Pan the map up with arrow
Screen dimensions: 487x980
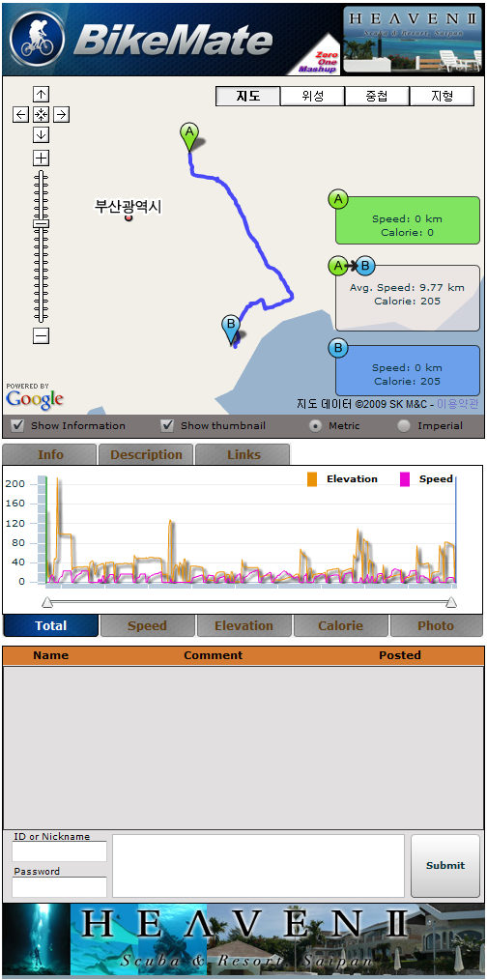click(x=42, y=95)
